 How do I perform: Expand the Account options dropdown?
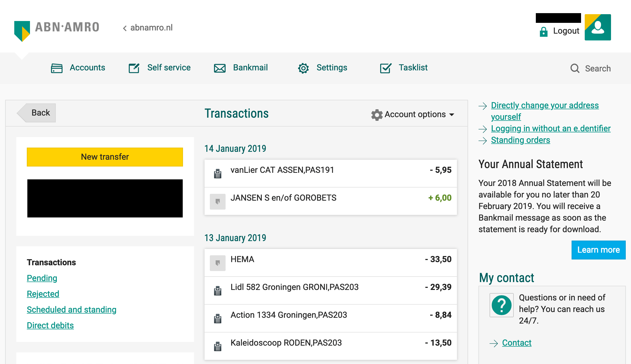click(413, 115)
